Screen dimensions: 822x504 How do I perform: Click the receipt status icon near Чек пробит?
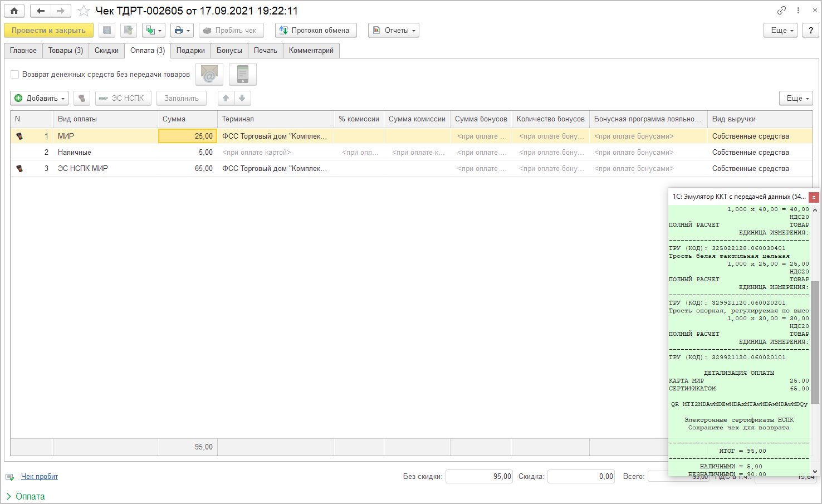(9, 477)
